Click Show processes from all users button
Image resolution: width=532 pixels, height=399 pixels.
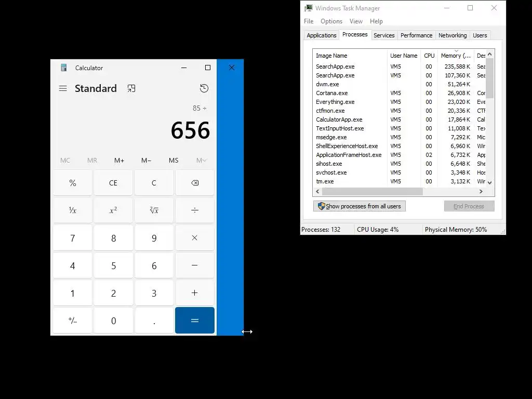pos(360,206)
